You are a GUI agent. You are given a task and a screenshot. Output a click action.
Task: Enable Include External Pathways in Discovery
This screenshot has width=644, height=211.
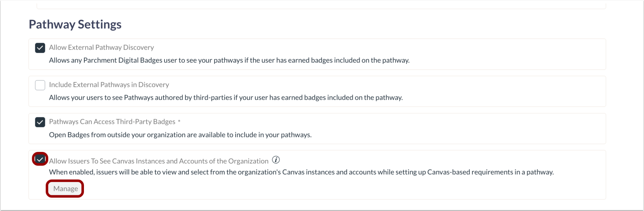click(x=40, y=85)
